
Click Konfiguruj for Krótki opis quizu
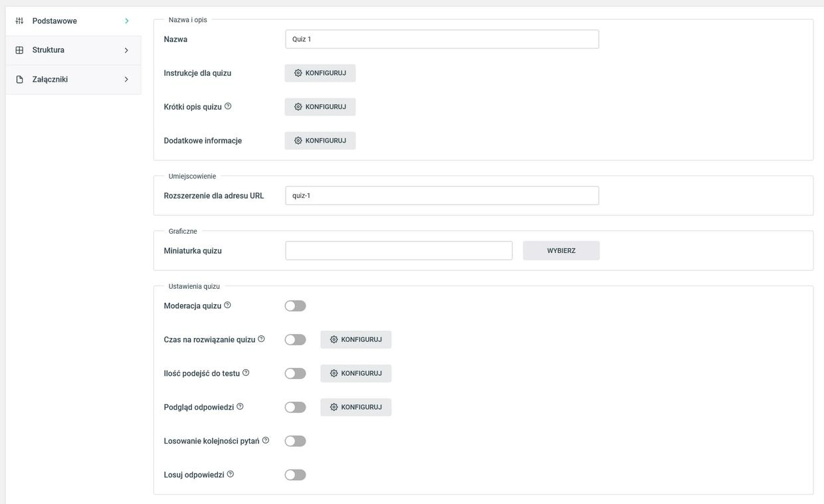[x=320, y=107]
